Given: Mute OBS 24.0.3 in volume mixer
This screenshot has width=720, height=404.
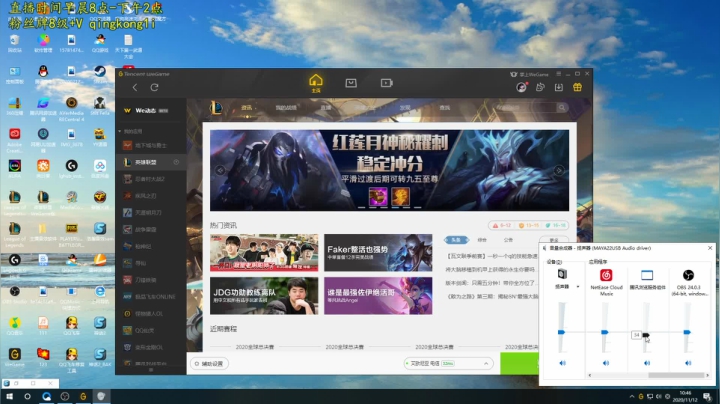Looking at the screenshot, I should (688, 363).
